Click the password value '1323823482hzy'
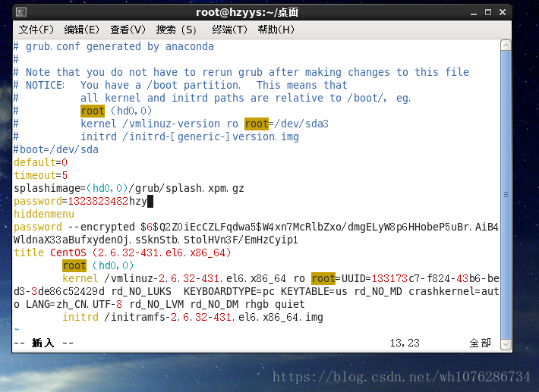The image size is (539, 392). click(x=107, y=201)
